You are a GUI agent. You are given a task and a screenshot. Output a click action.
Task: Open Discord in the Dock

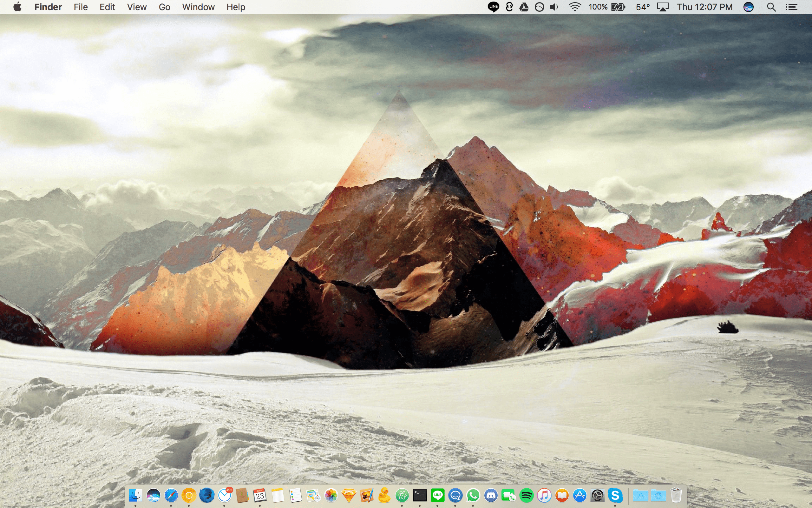point(491,495)
